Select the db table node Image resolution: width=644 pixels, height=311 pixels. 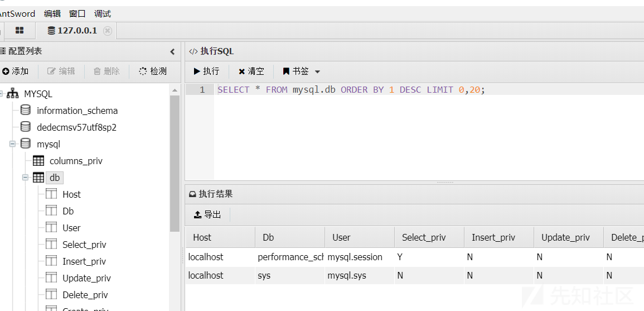(55, 178)
